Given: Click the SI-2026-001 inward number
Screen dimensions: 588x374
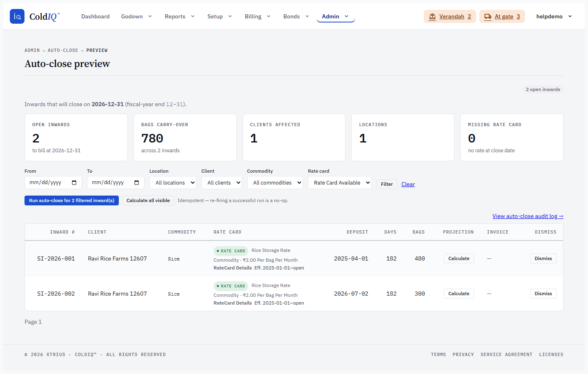Looking at the screenshot, I should tap(56, 258).
